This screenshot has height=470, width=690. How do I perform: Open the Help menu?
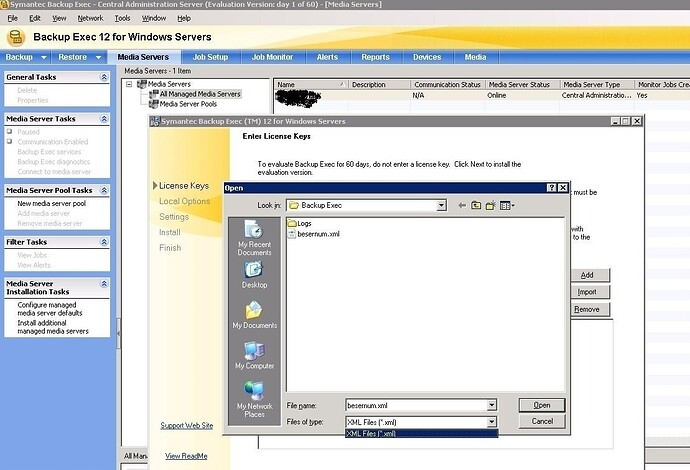tap(184, 18)
